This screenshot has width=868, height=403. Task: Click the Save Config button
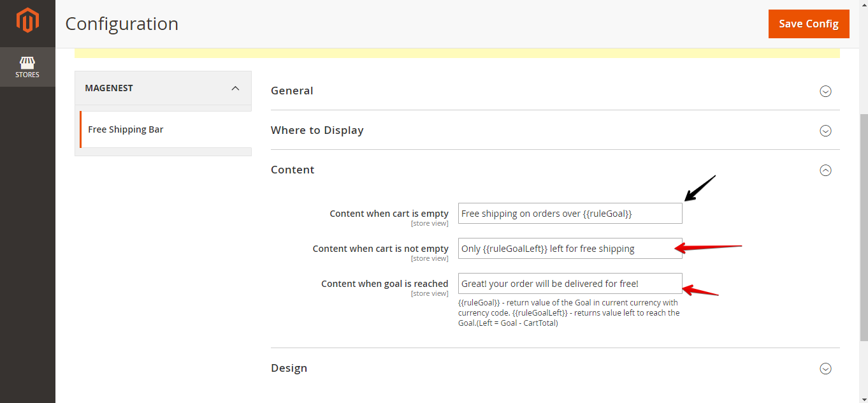pyautogui.click(x=808, y=24)
